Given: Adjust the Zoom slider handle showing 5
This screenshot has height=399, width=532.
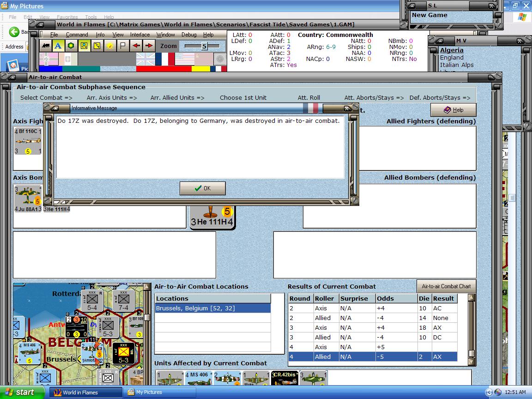Looking at the screenshot, I should point(204,46).
